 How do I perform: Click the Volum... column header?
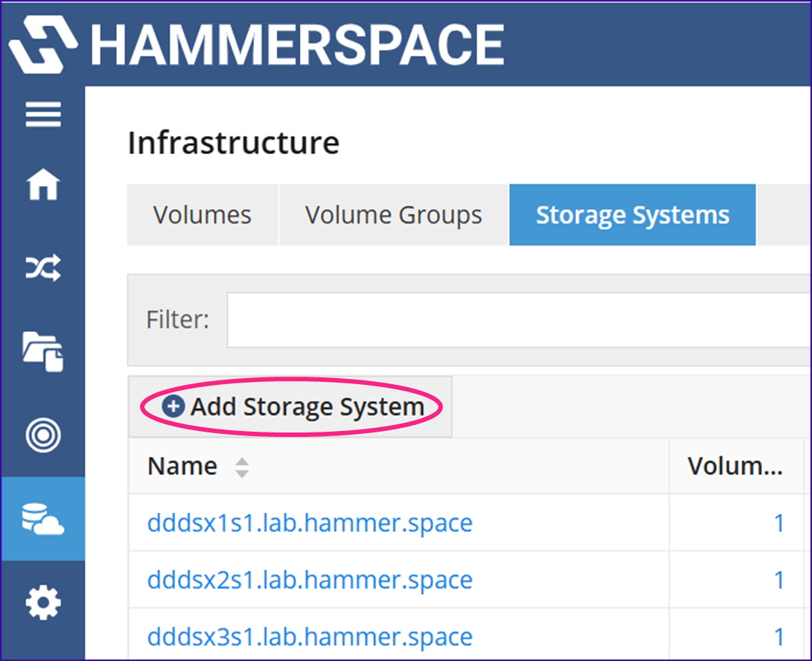(x=735, y=466)
